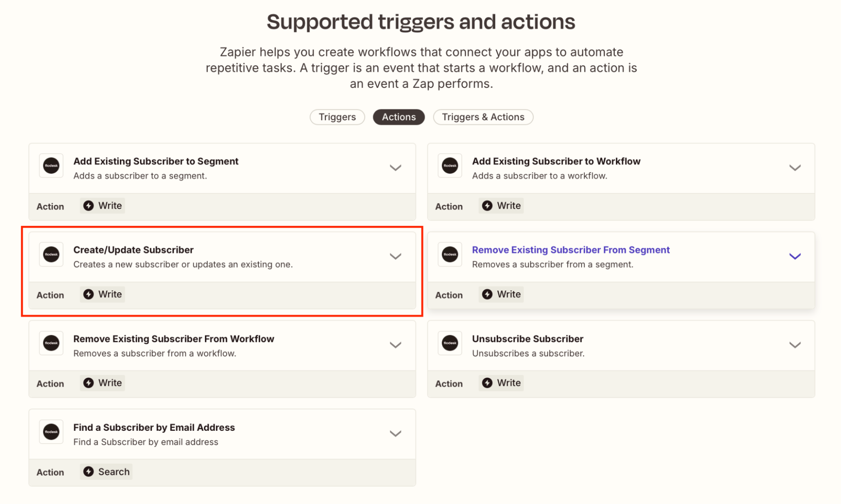
Task: Click the Create/Update Subscriber title
Action: [133, 250]
